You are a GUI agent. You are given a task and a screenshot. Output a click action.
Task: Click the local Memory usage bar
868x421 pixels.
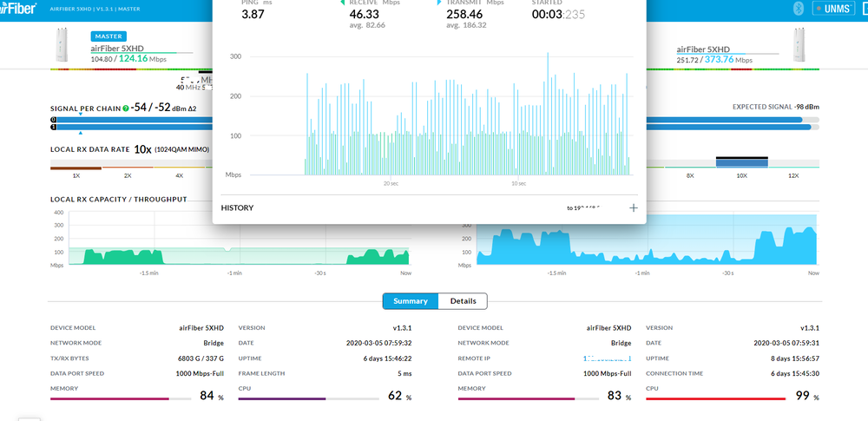click(x=122, y=399)
